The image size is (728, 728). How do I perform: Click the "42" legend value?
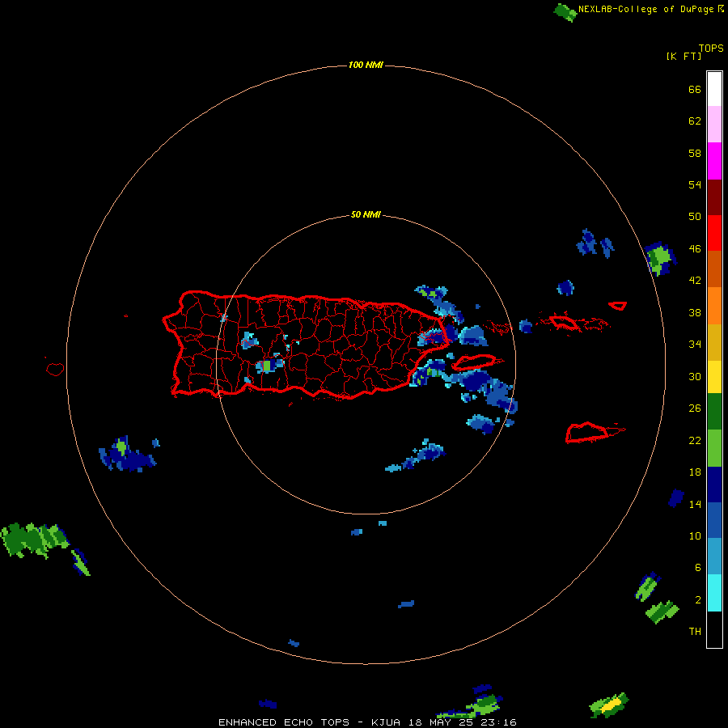point(695,281)
